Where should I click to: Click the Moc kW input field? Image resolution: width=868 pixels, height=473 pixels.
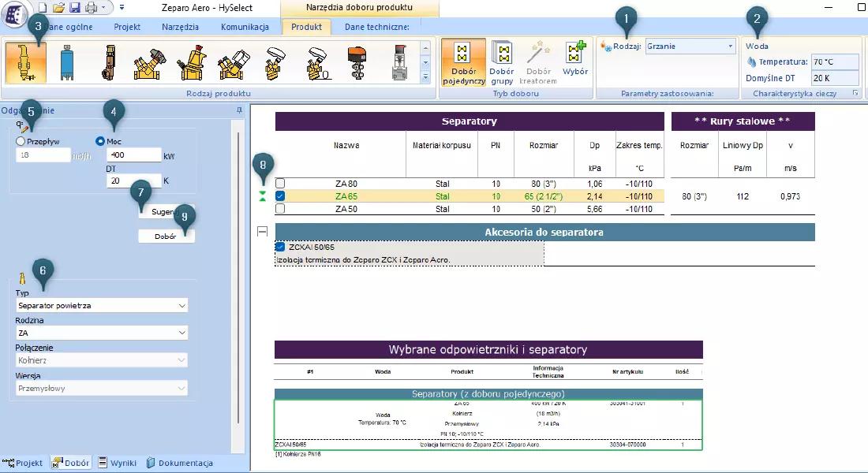point(133,155)
